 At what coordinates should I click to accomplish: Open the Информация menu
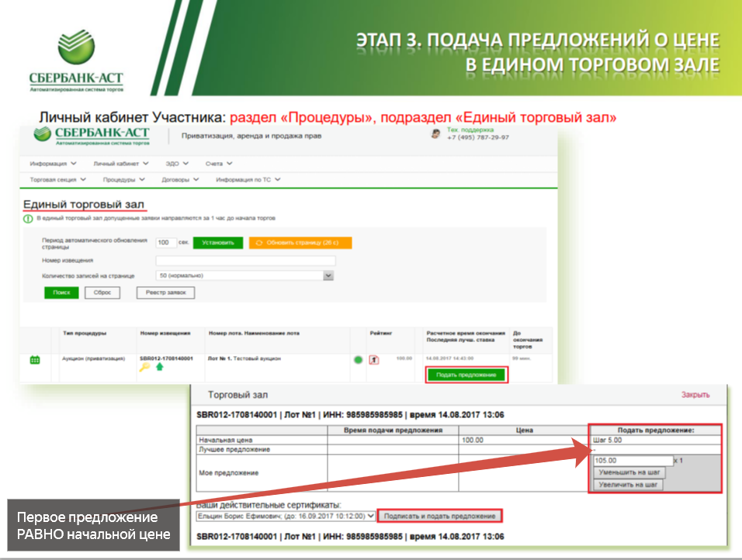pyautogui.click(x=53, y=164)
